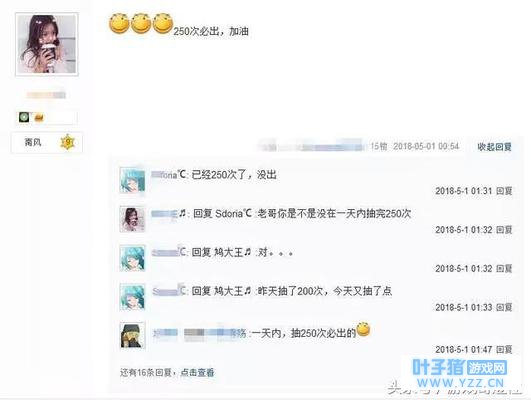Screen dimensions: 531x400
Task: Click the blue-haired avatar on first reply
Action: [132, 180]
